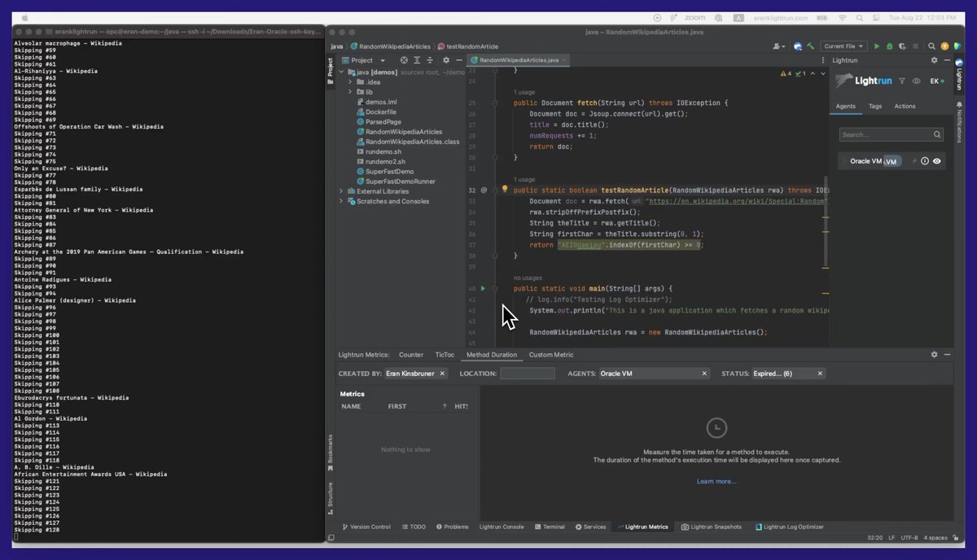Click the lightbulb intention icon in editor

coord(505,190)
